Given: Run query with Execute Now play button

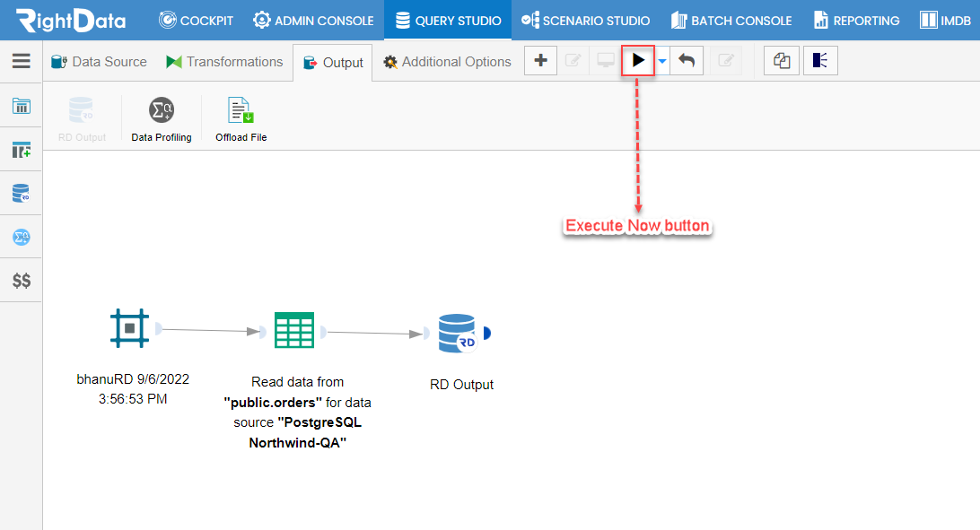Looking at the screenshot, I should point(638,61).
